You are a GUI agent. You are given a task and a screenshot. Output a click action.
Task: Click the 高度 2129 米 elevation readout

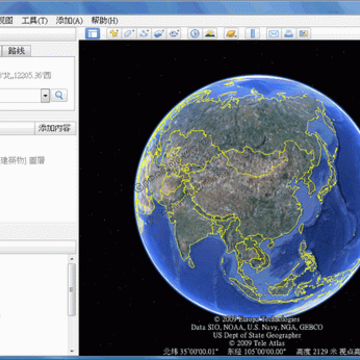click(x=317, y=351)
